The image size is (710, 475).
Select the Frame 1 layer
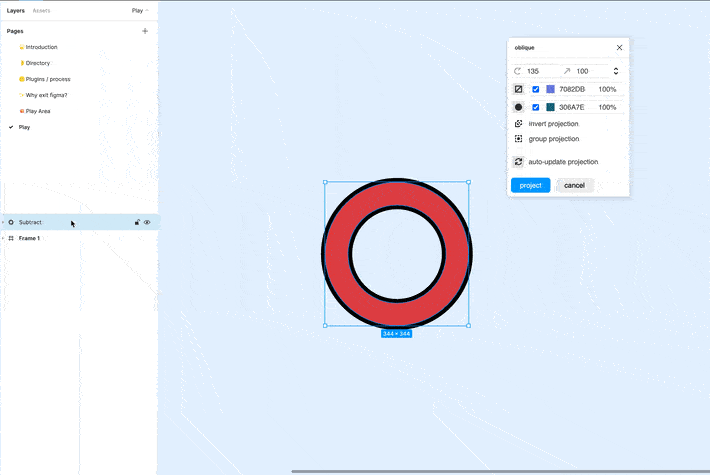[29, 238]
